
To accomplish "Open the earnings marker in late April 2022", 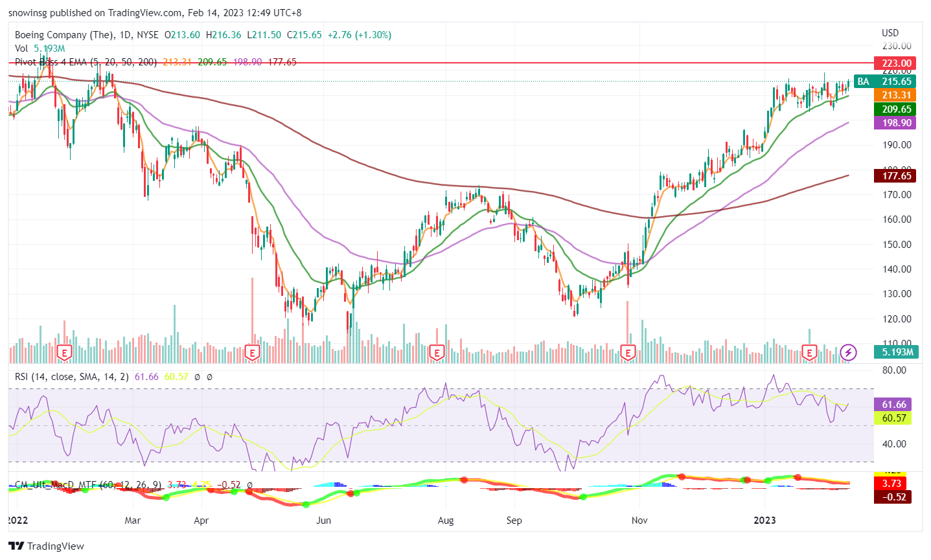I will click(x=253, y=353).
